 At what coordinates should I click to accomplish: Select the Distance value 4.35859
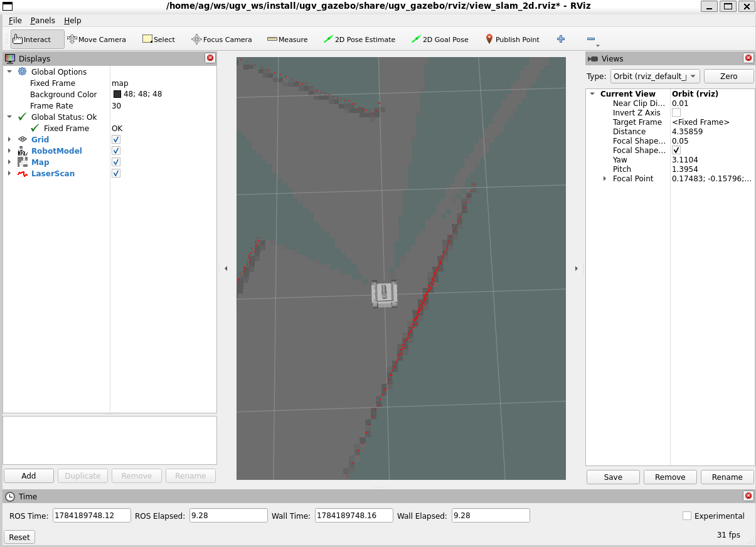click(x=687, y=131)
